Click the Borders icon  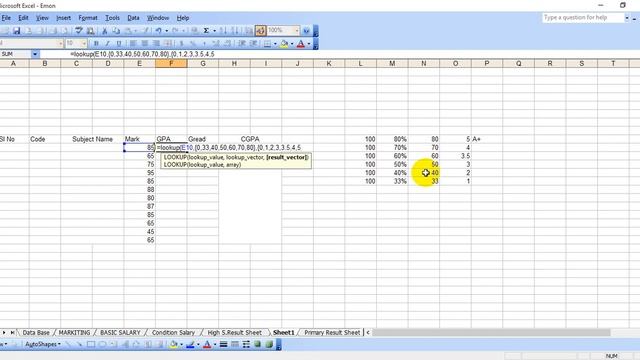267,44
